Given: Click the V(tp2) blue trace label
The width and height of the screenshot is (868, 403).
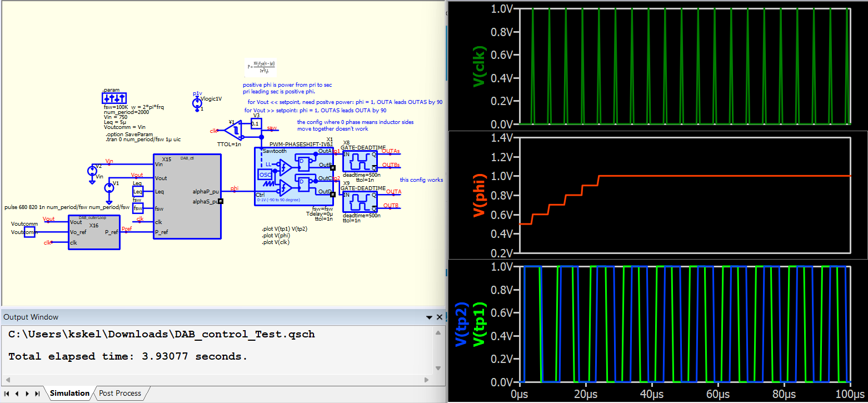Looking at the screenshot, I should (x=461, y=325).
